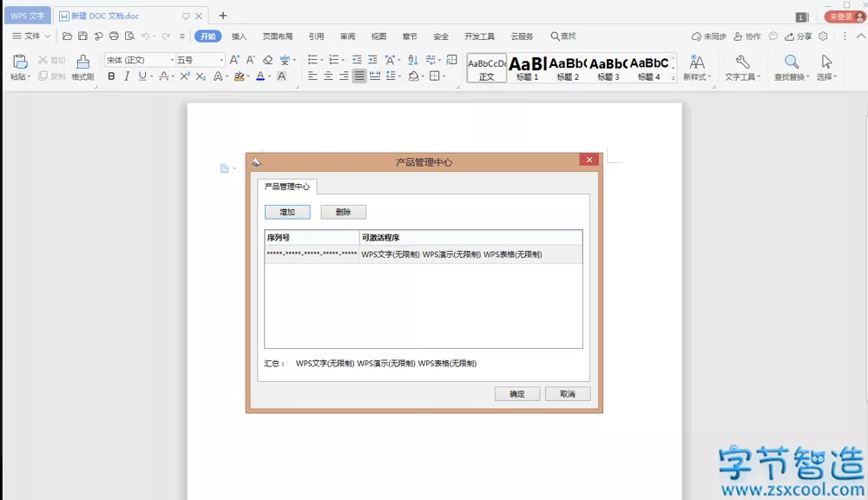868x500 pixels.
Task: Click the Paste (粘贴) clipboard icon
Action: coord(20,62)
